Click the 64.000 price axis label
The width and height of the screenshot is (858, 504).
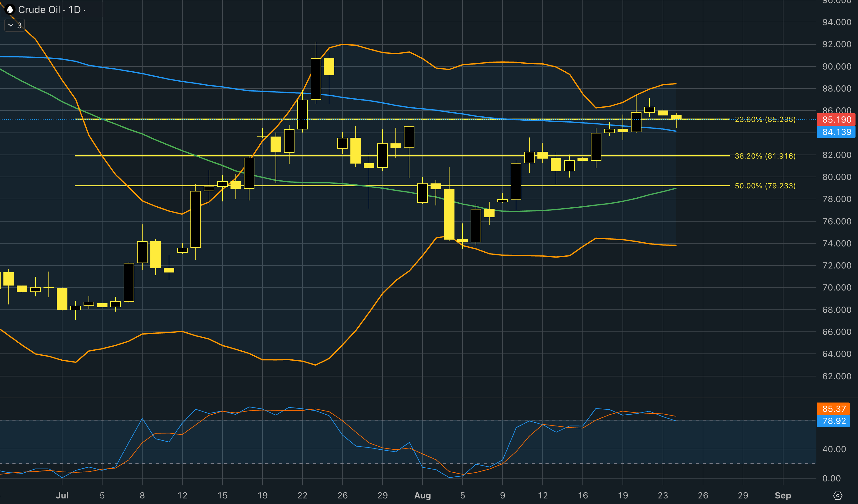[x=837, y=354]
